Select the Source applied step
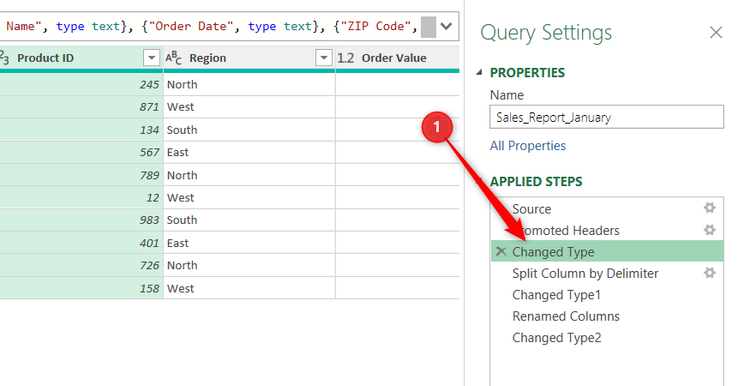 pos(607,209)
